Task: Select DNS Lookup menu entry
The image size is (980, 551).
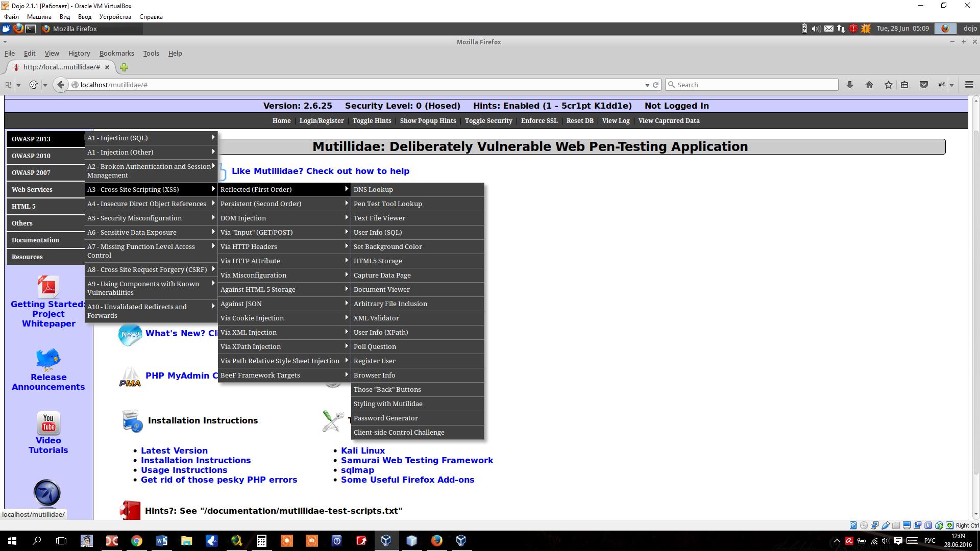Action: [373, 189]
